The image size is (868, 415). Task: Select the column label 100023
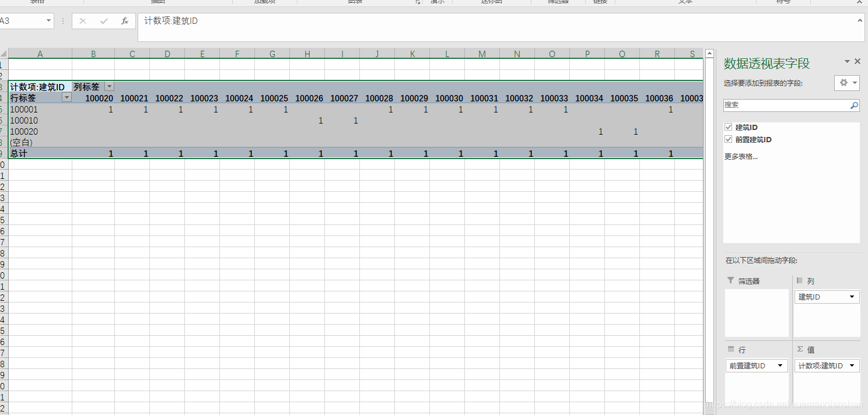pos(204,98)
